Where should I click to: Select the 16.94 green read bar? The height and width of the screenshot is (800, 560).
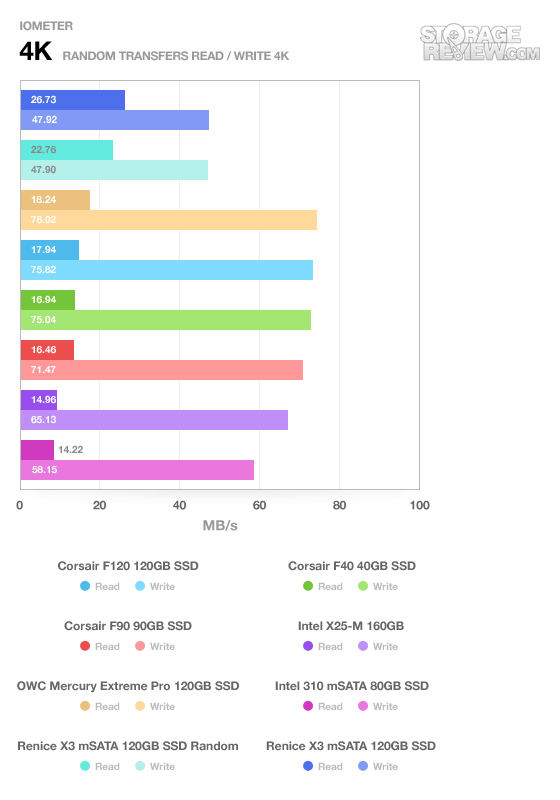coord(48,300)
